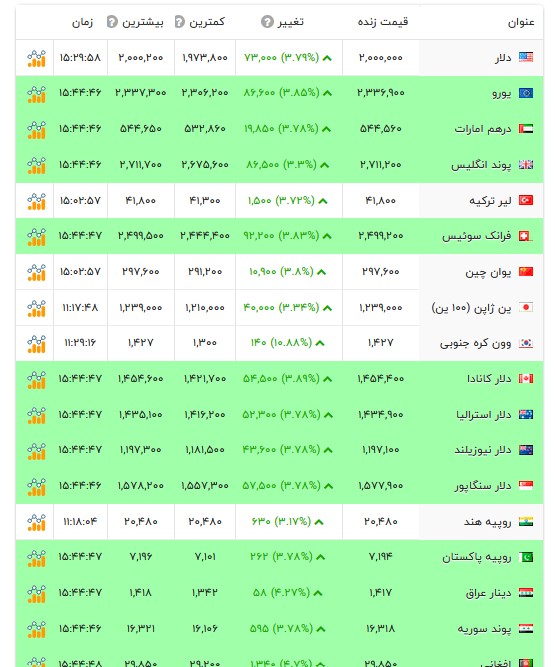Open the دلار نیوزیلند link
The width and height of the screenshot is (555, 667).
pos(483,450)
